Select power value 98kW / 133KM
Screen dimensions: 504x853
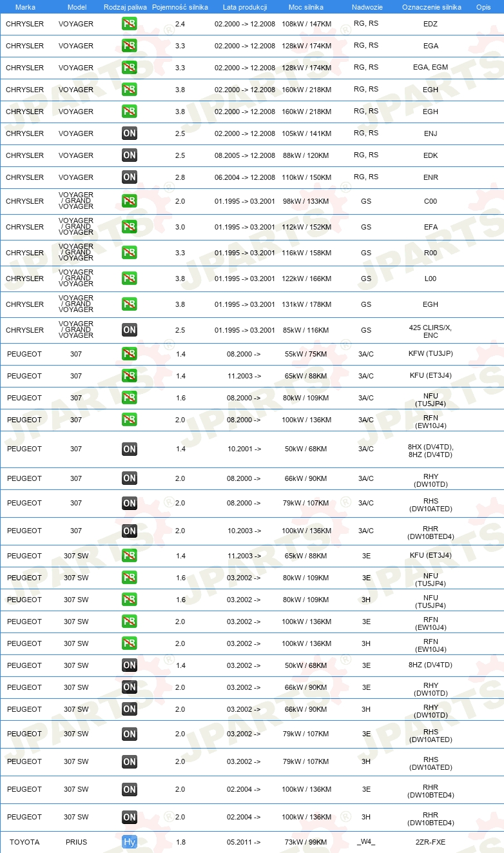(306, 201)
